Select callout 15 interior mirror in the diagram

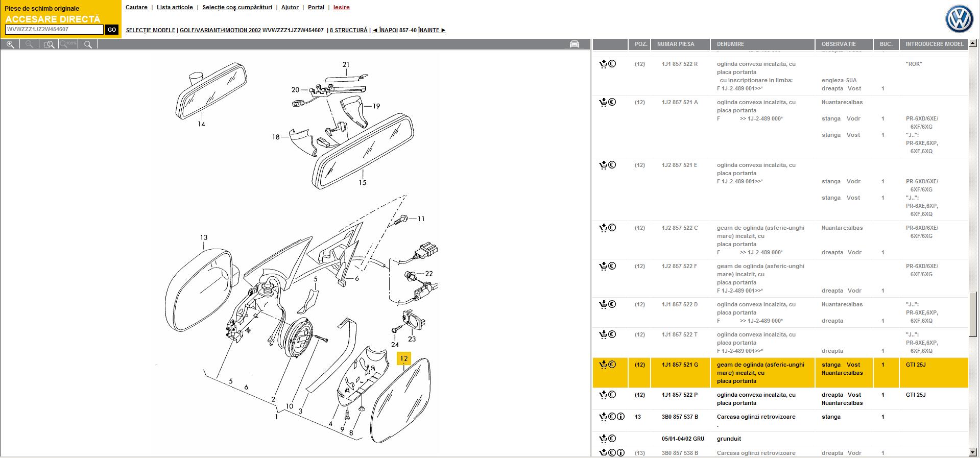point(362,182)
